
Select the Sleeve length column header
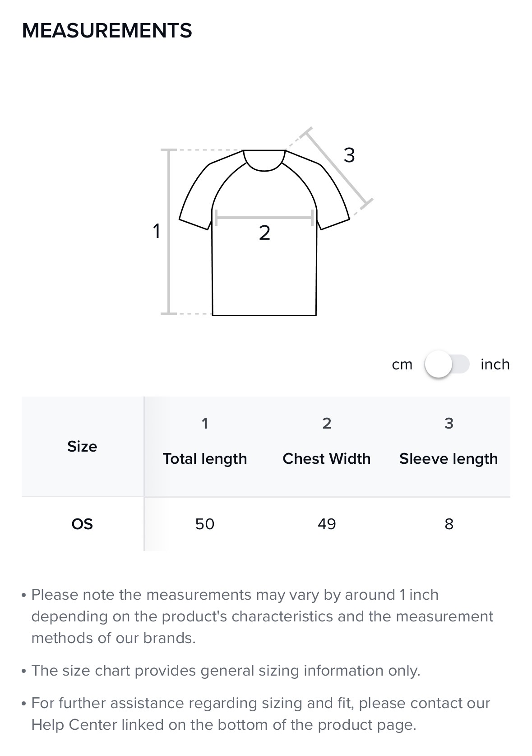449,458
